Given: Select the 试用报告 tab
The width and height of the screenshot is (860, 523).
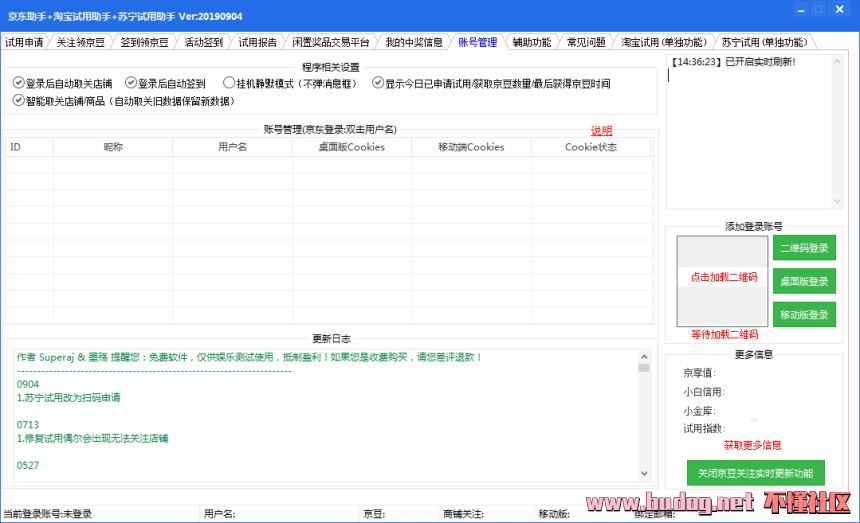Looking at the screenshot, I should click(x=258, y=42).
